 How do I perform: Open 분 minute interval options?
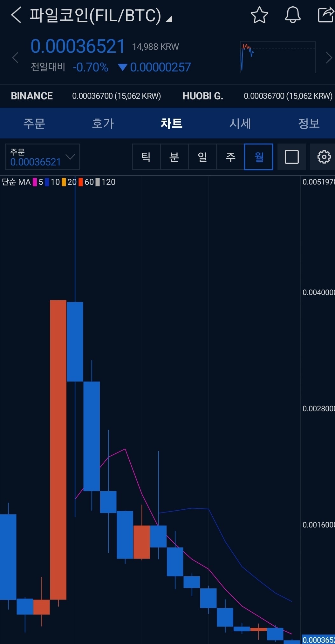coord(174,157)
